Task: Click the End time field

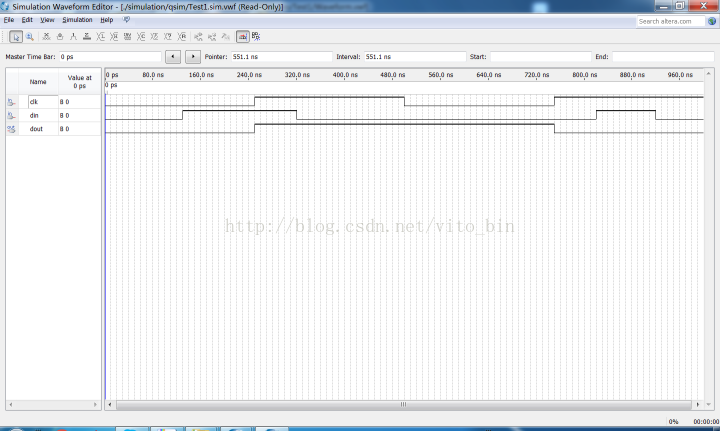Action: (x=663, y=56)
